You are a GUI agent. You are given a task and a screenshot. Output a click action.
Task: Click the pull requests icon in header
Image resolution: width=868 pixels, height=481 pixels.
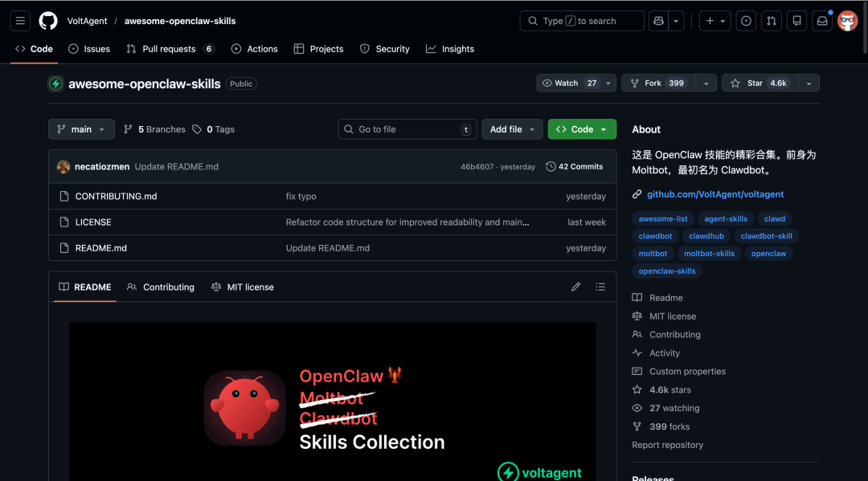coord(771,20)
